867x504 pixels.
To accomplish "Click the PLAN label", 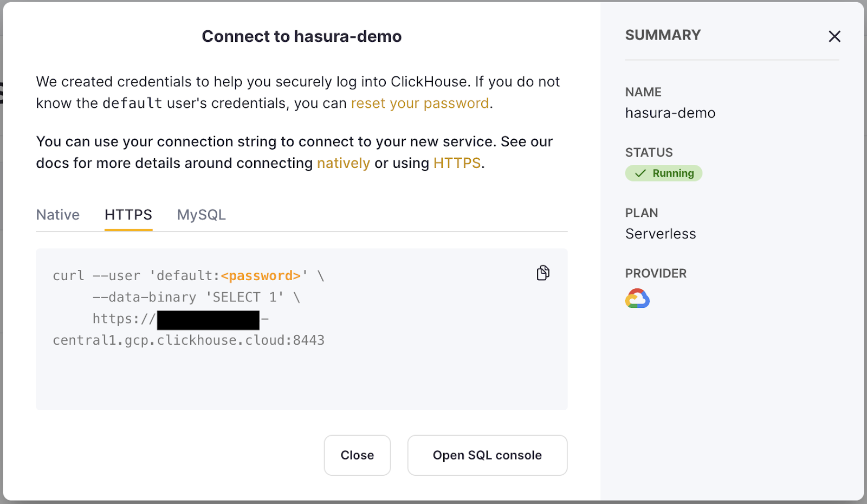I will 642,213.
